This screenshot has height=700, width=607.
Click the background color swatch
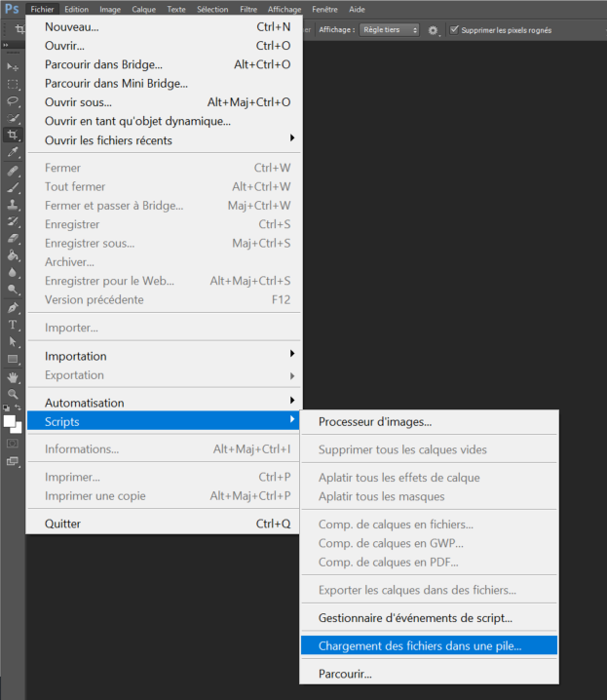point(19,429)
